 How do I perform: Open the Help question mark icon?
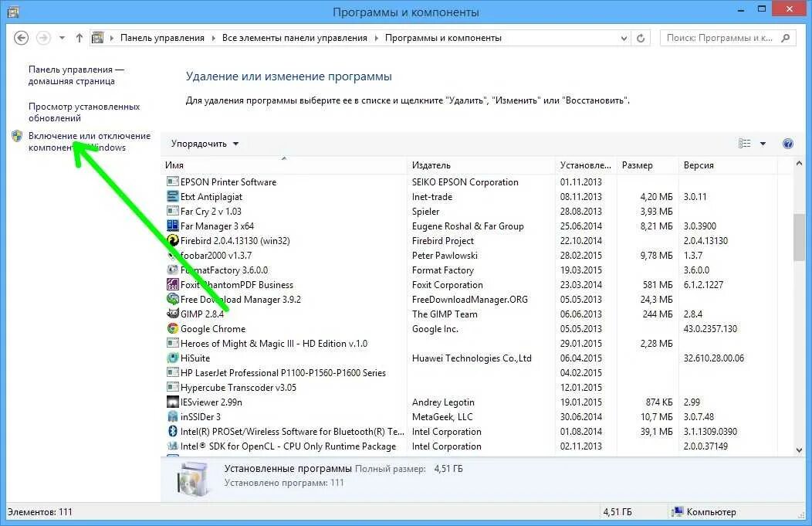coord(787,144)
